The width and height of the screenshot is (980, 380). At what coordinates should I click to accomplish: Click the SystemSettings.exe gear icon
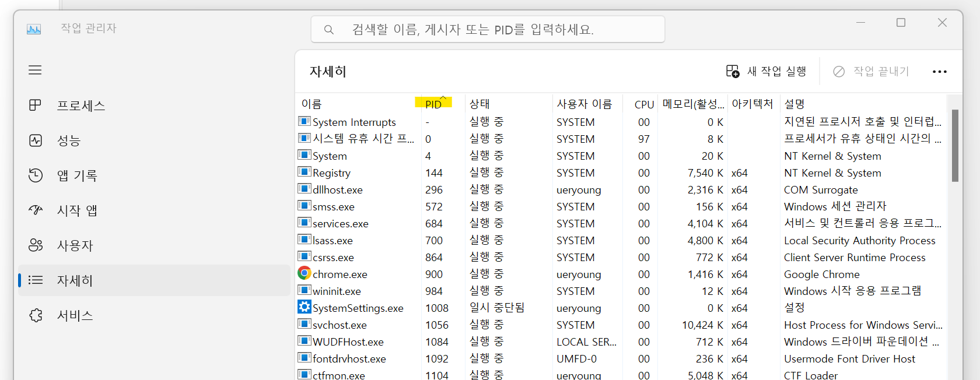tap(304, 307)
